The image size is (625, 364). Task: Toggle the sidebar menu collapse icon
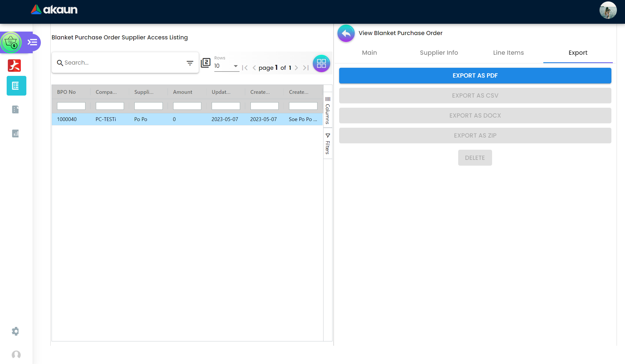click(32, 43)
